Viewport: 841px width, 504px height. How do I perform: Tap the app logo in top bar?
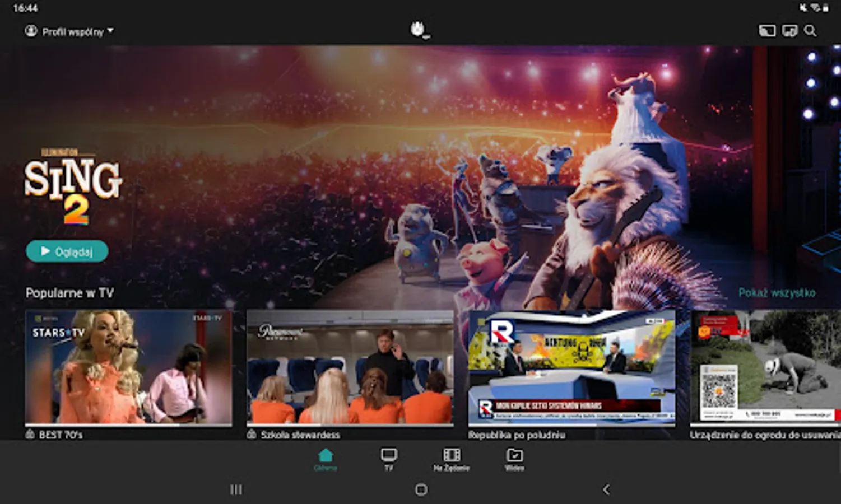pyautogui.click(x=419, y=29)
